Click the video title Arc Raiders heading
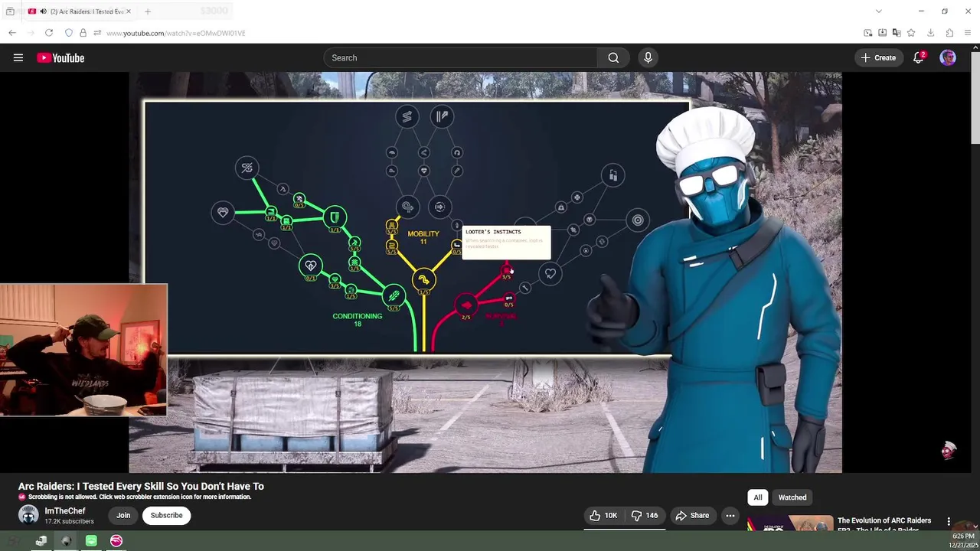This screenshot has width=980, height=551. click(x=141, y=486)
